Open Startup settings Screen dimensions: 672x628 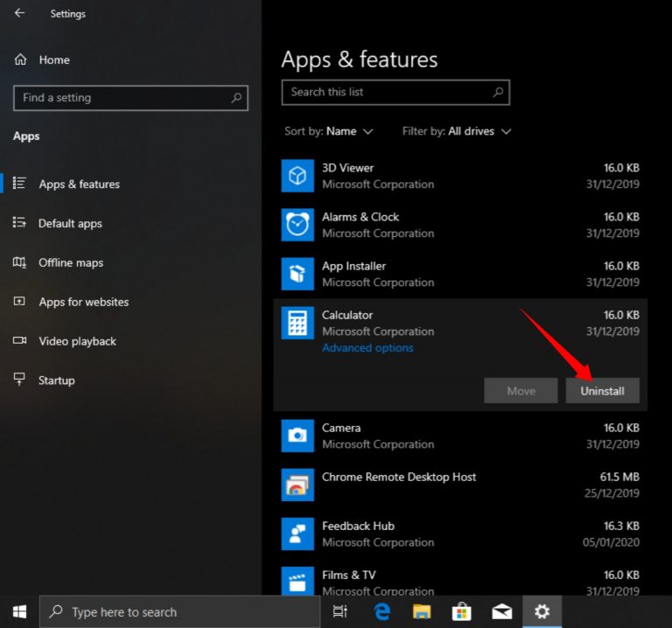pyautogui.click(x=57, y=380)
